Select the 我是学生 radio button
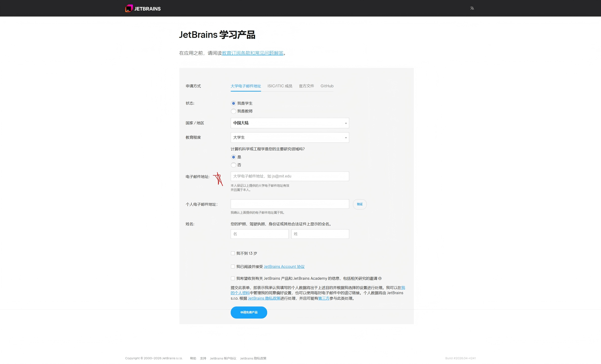This screenshot has height=364, width=601. pyautogui.click(x=233, y=103)
